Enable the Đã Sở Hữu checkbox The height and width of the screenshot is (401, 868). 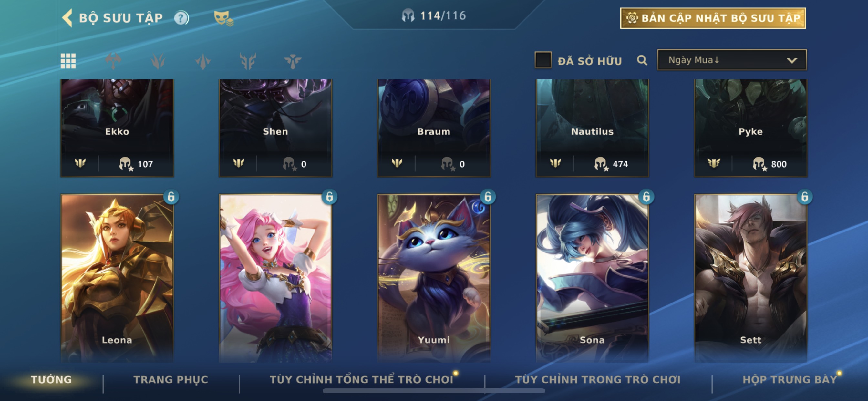[543, 60]
